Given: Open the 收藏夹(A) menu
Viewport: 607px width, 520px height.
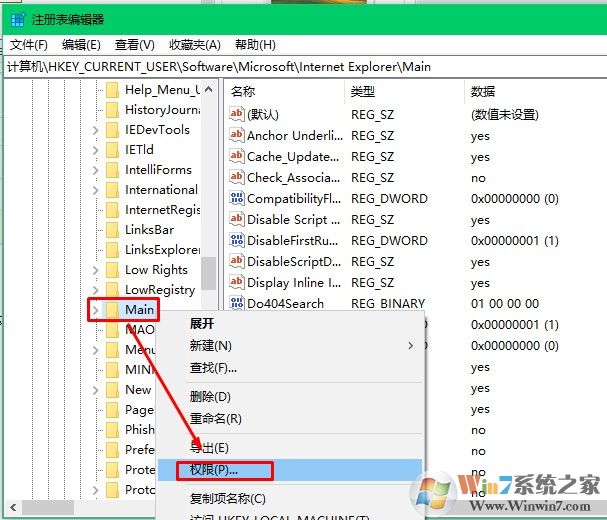Looking at the screenshot, I should [195, 45].
